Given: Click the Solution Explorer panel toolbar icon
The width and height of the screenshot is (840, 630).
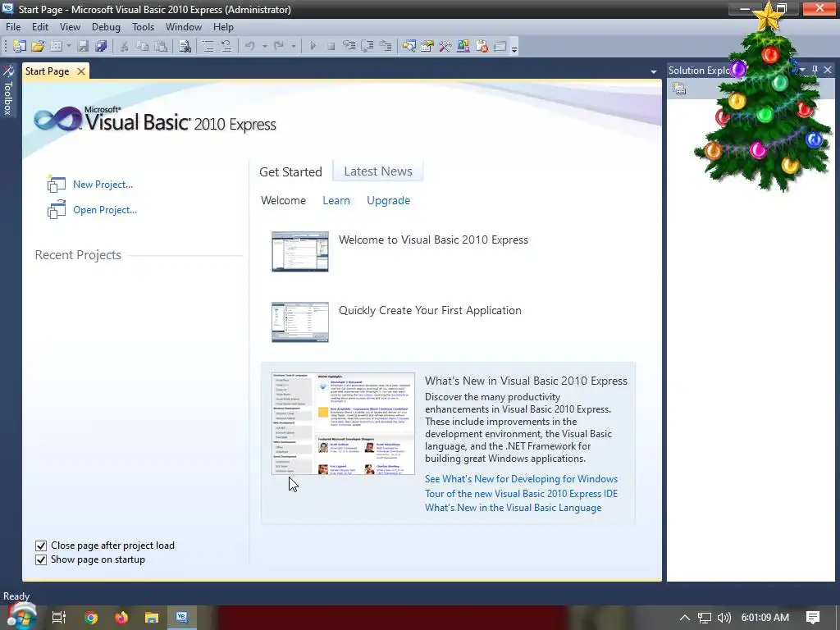Looking at the screenshot, I should [x=679, y=89].
